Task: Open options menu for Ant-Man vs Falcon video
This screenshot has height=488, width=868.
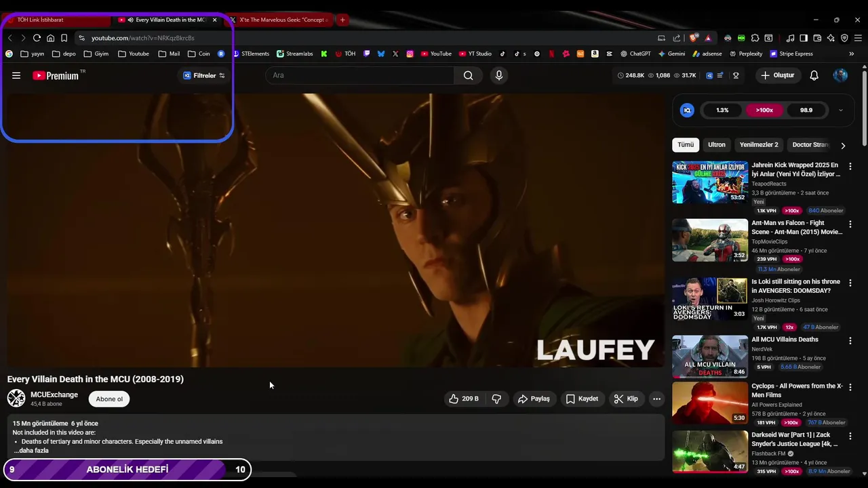Action: tap(850, 224)
